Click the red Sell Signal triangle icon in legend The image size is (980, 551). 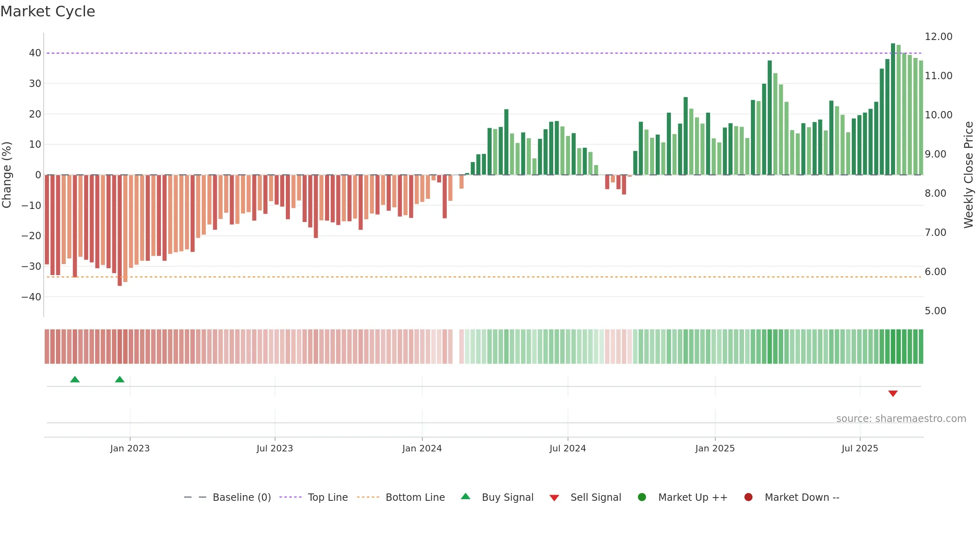(x=554, y=498)
